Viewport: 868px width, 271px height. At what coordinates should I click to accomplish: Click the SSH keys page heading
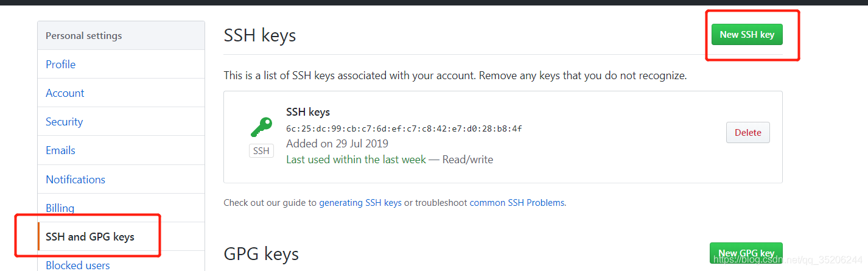[x=260, y=35]
